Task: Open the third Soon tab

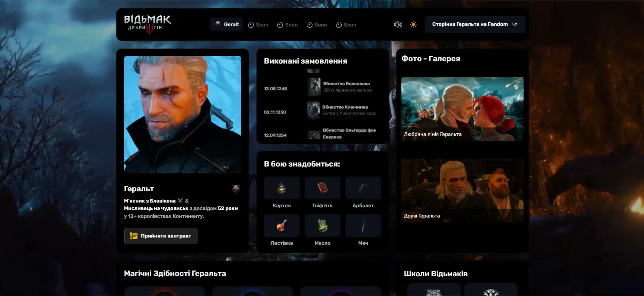Action: [x=317, y=25]
